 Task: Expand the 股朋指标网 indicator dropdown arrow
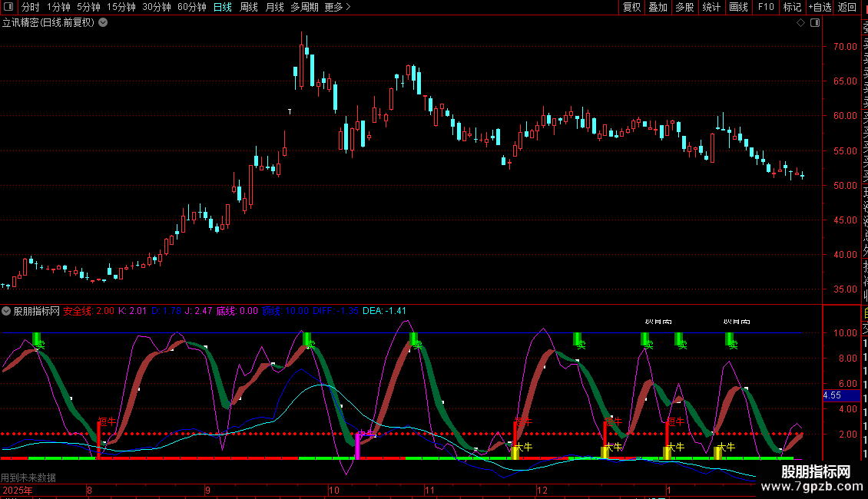click(6, 311)
